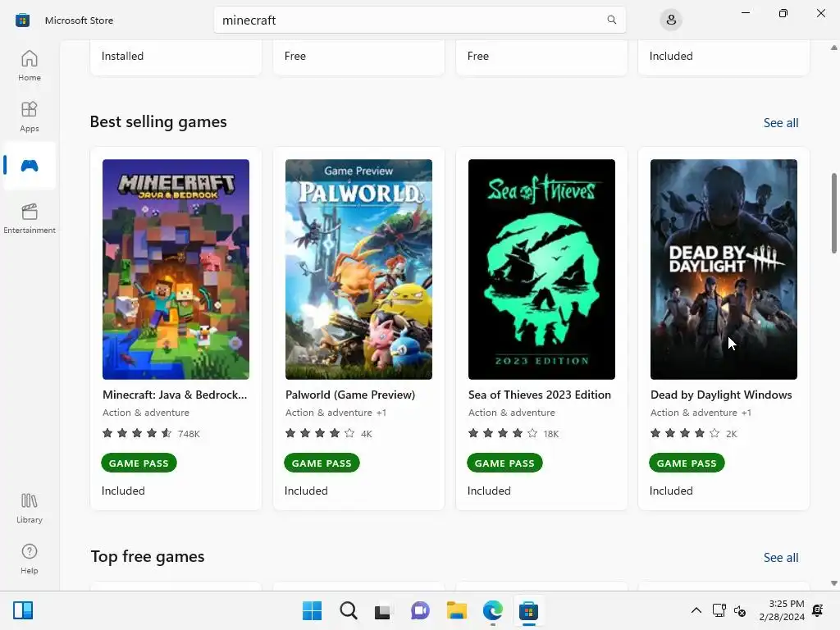This screenshot has height=630, width=840.
Task: Click 'Action & adventure +1' under Palworld
Action: click(336, 413)
